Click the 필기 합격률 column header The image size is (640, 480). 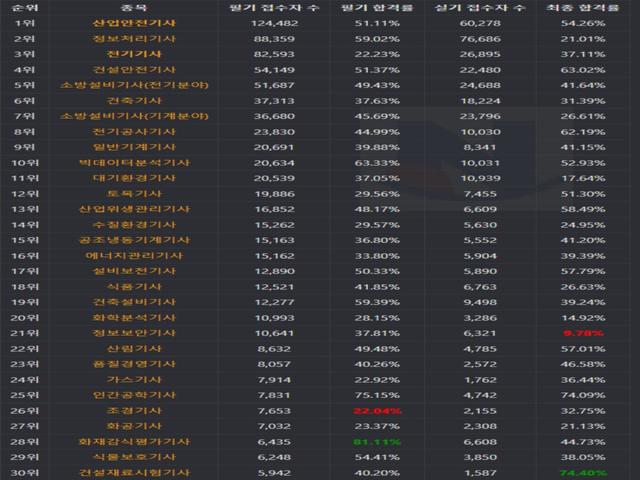[377, 7]
